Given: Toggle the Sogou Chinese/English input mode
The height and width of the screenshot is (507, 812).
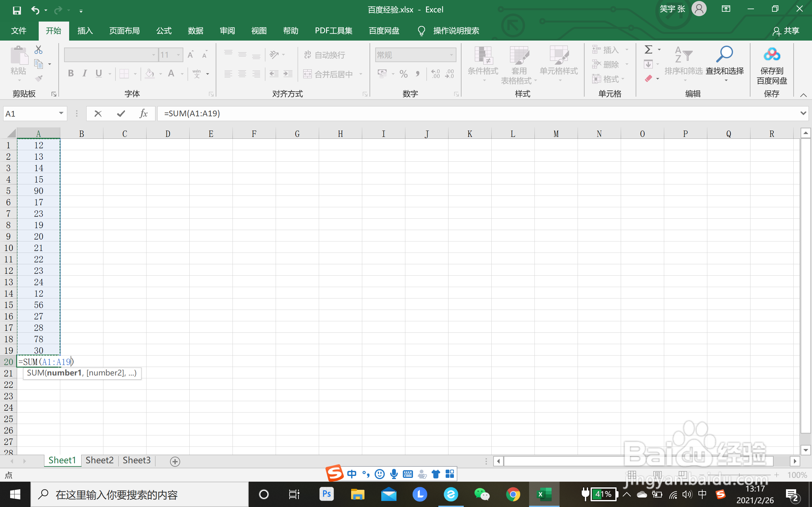Looking at the screenshot, I should (x=352, y=474).
